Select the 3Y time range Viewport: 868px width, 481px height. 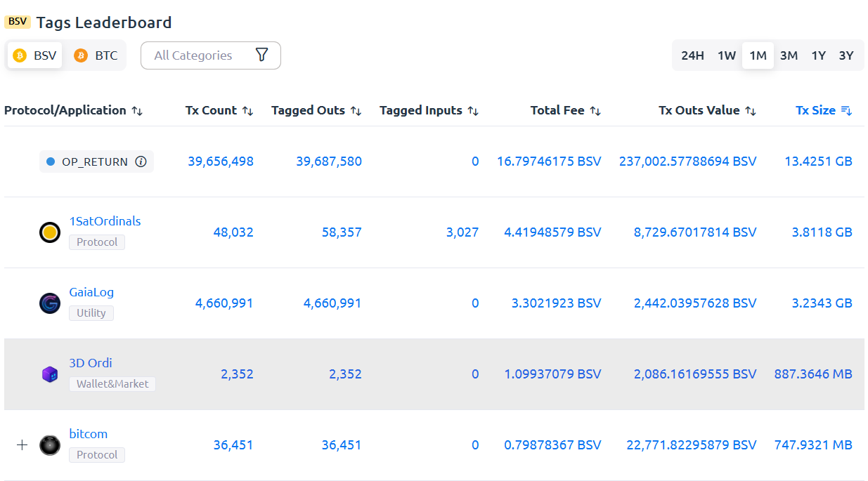846,55
